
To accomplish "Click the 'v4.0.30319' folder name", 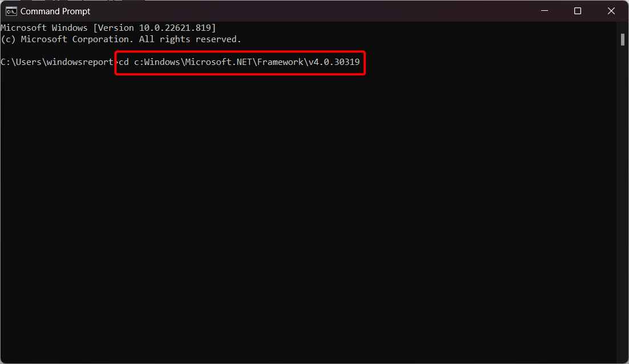I will tap(334, 62).
